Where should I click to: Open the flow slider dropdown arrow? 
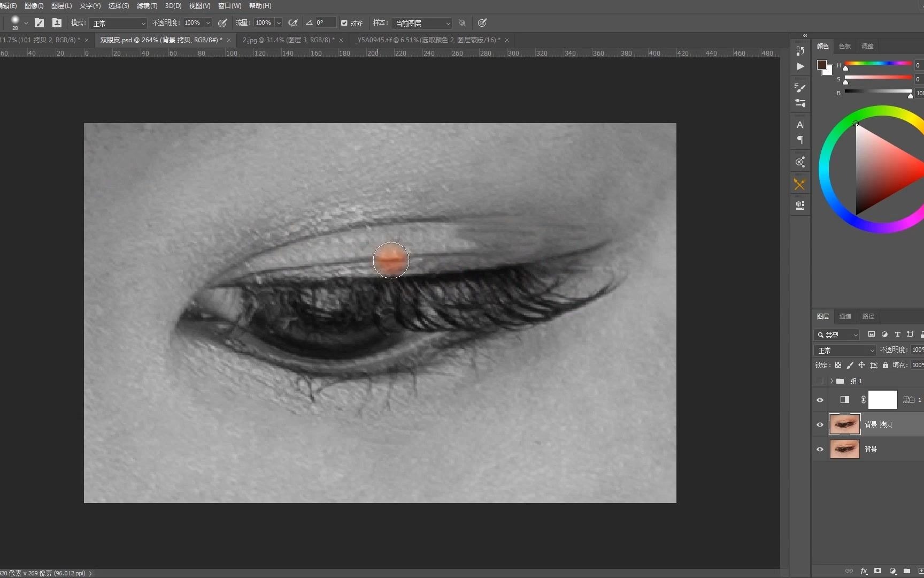click(279, 23)
